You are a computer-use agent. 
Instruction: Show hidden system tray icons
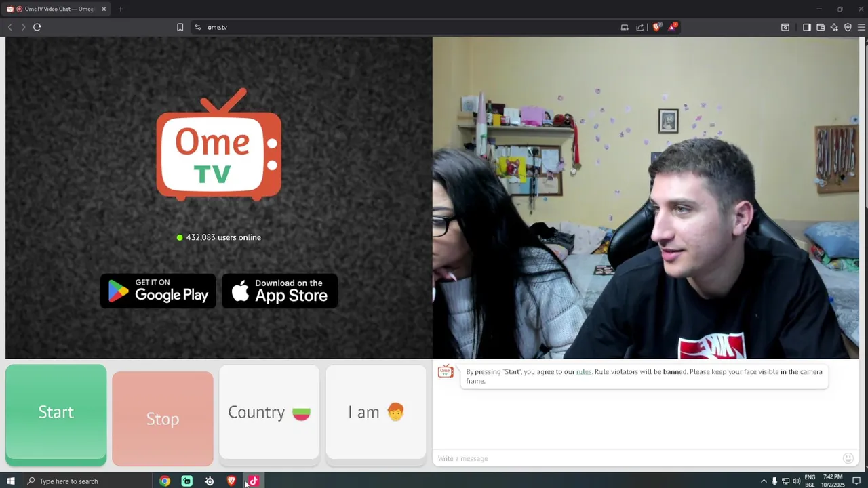point(764,481)
